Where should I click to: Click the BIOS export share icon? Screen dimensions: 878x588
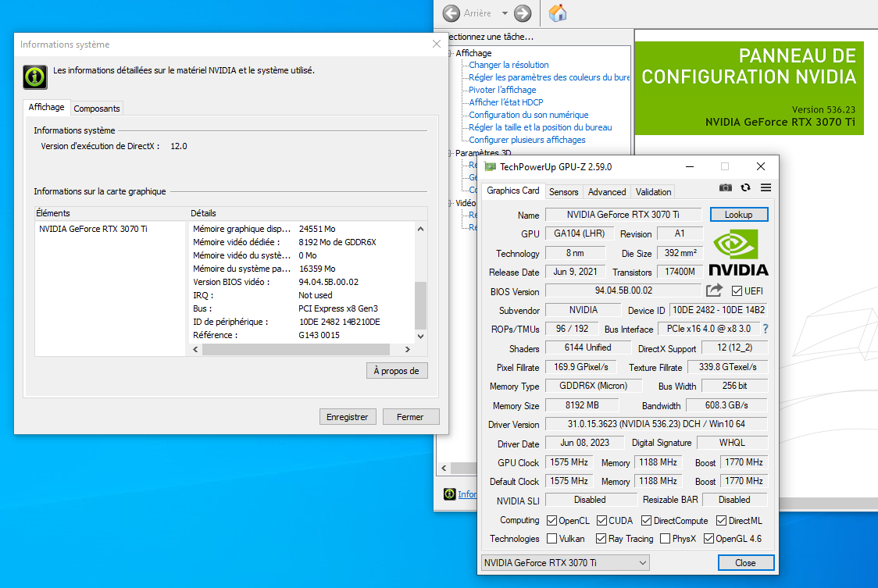tap(714, 290)
